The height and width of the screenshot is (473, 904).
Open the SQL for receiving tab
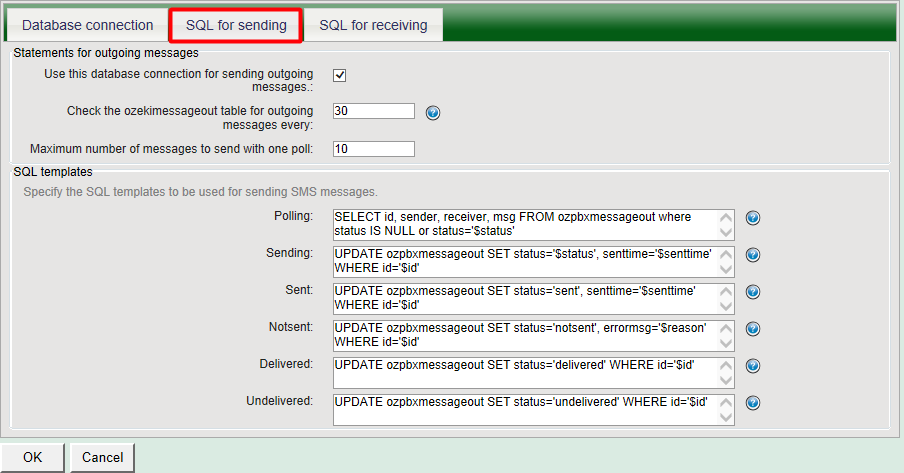pos(373,25)
